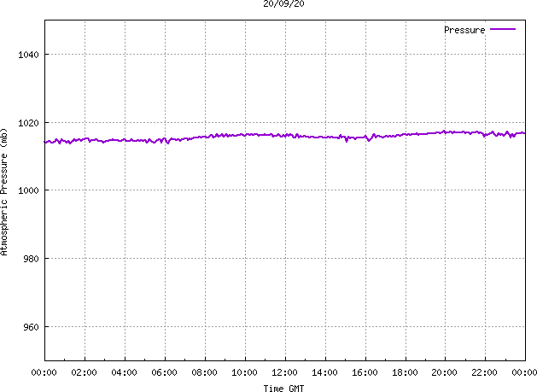The height and width of the screenshot is (392, 537).
Task: Click the 02:00 time label
Action: click(84, 372)
